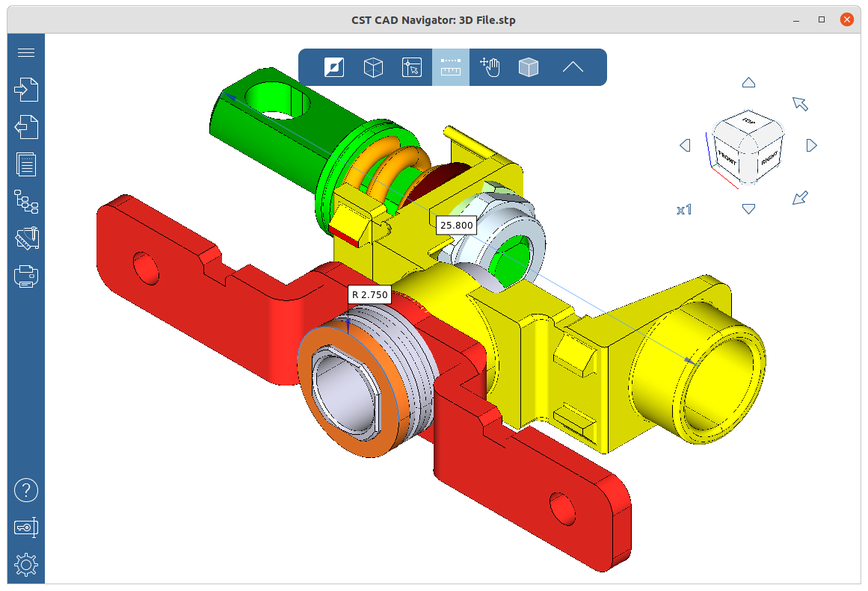Select the measurement ruler tool
Image resolution: width=868 pixels, height=591 pixels.
(450, 66)
